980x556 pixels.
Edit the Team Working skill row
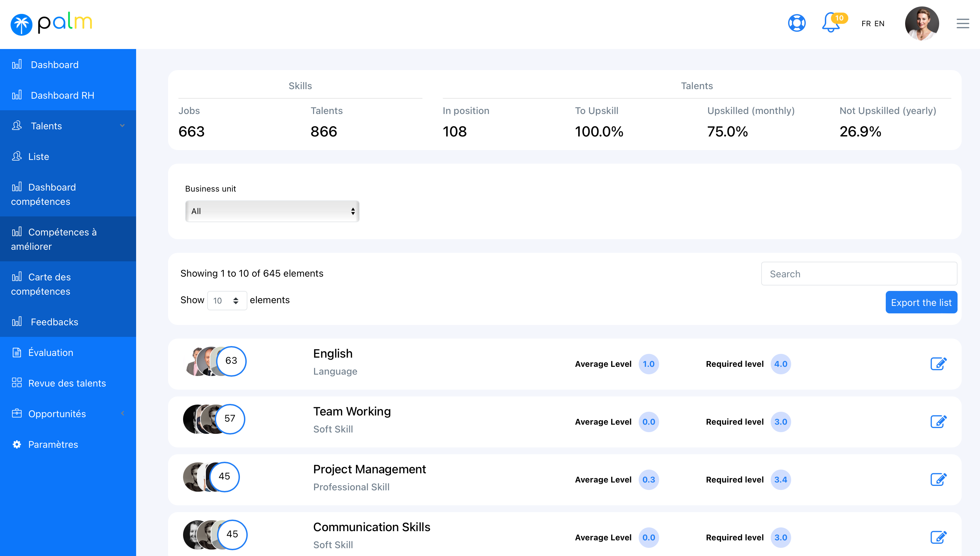click(938, 422)
